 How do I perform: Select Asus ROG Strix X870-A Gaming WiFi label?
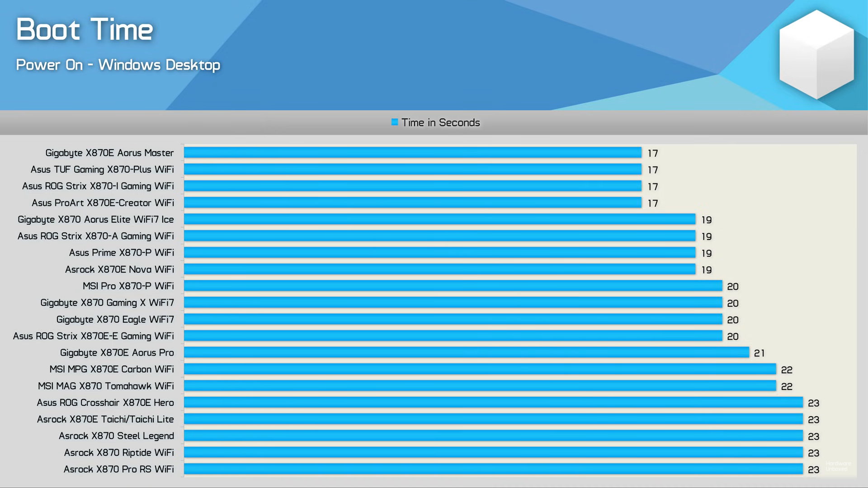[96, 236]
